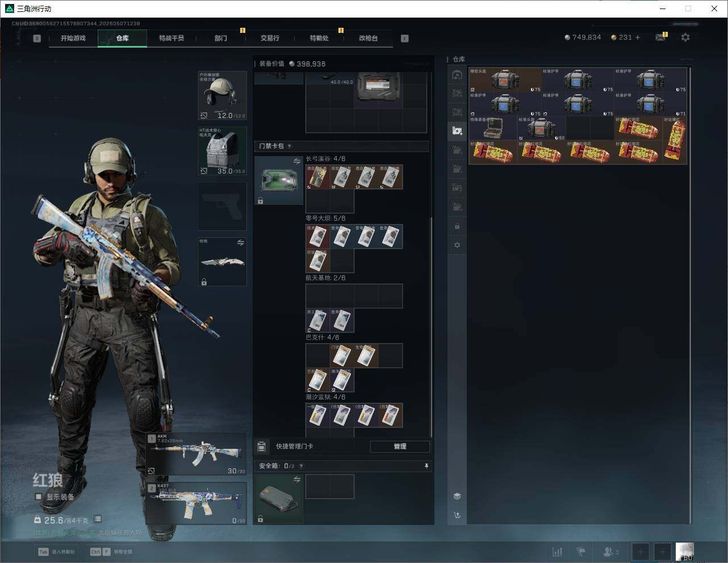Swap the melee knife using arrows icon
This screenshot has height=563, width=728.
[x=241, y=243]
